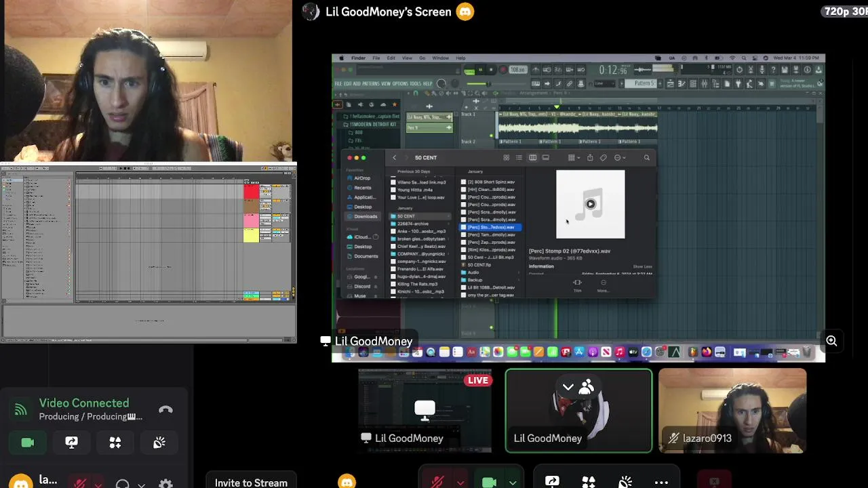Open the Finder menu in macOS menu bar
The image size is (868, 488).
pos(358,58)
